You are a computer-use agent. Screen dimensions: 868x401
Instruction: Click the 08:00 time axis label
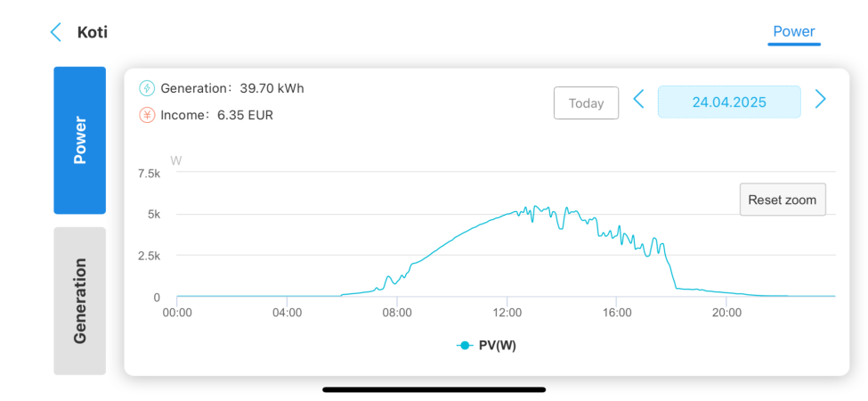(397, 313)
